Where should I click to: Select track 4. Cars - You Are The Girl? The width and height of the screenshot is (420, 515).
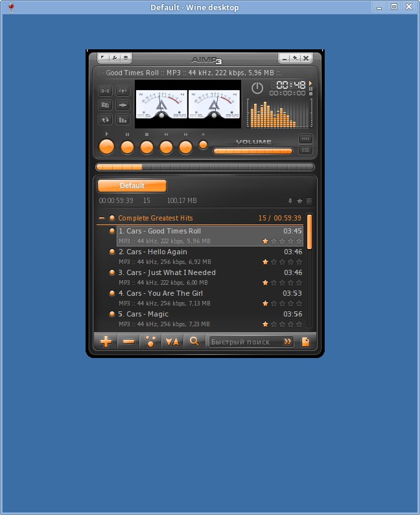coord(209,298)
